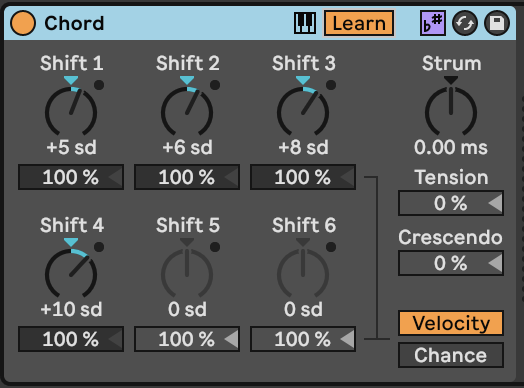Select the Velocity mode button
524x388 pixels.
pos(451,323)
